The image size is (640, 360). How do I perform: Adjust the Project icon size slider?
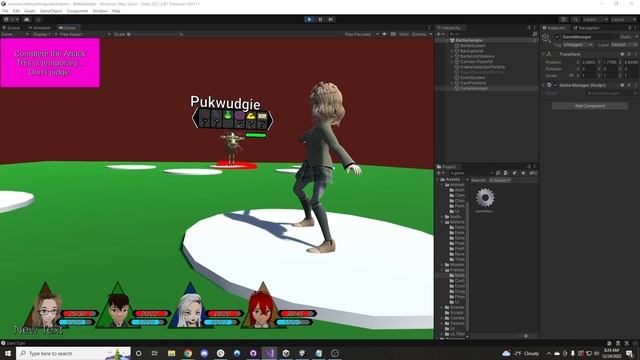(525, 336)
